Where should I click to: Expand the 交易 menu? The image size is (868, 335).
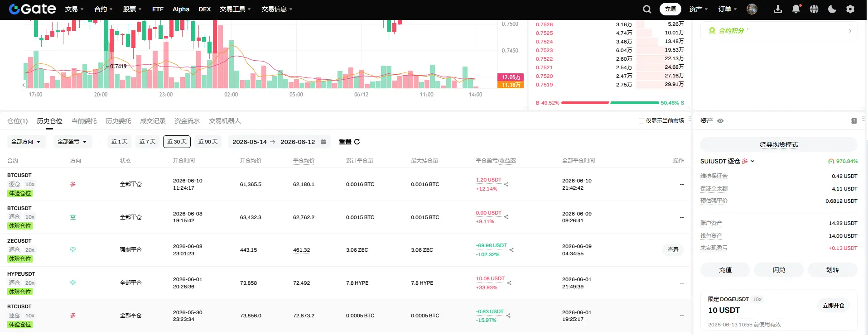(74, 9)
